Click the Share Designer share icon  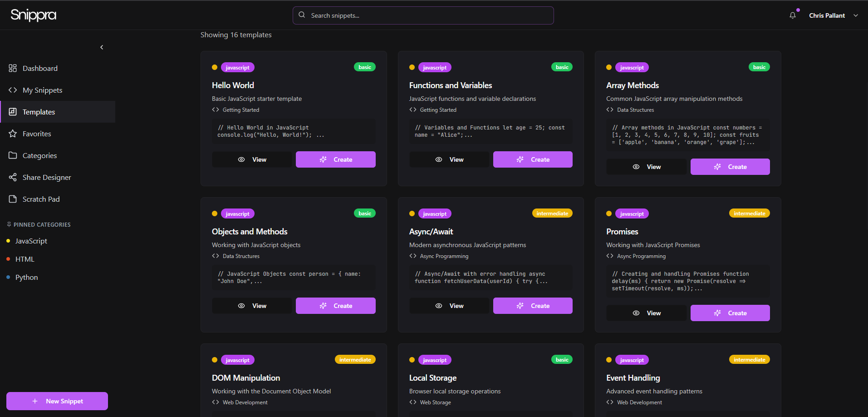[13, 177]
